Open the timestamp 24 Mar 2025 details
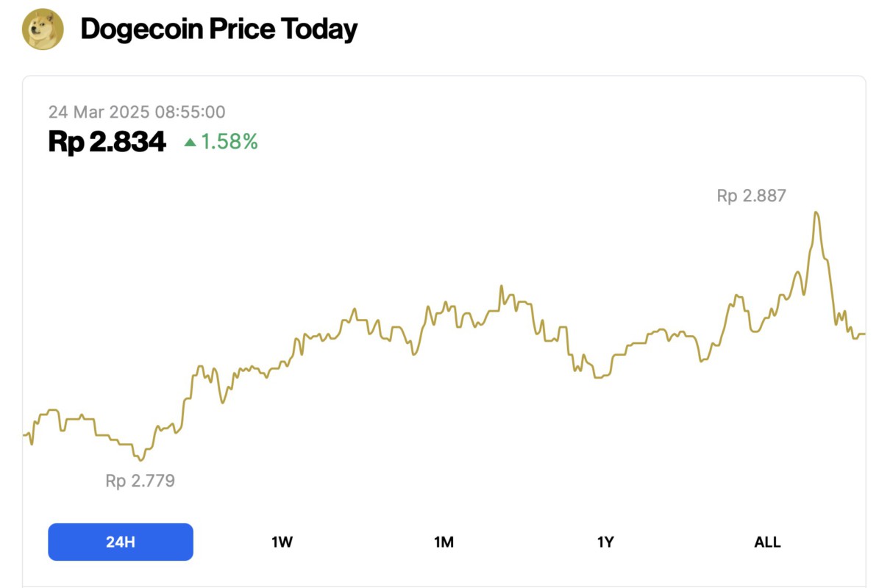The height and width of the screenshot is (588, 879). [x=137, y=112]
